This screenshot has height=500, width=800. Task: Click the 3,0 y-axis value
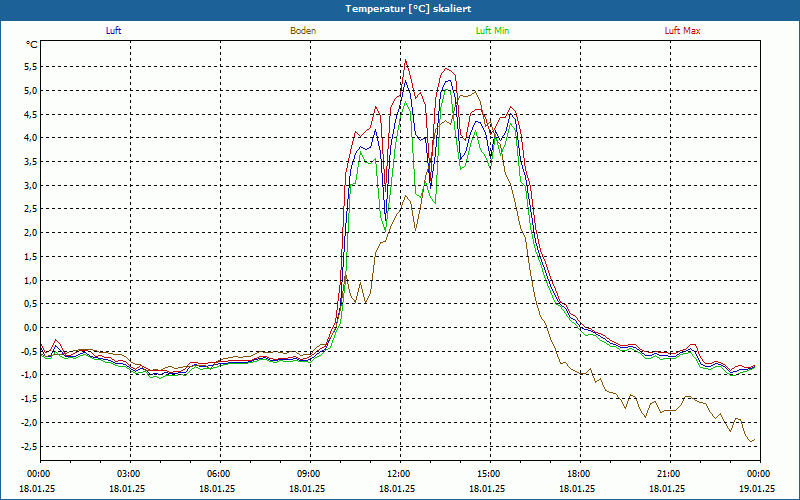pyautogui.click(x=30, y=185)
